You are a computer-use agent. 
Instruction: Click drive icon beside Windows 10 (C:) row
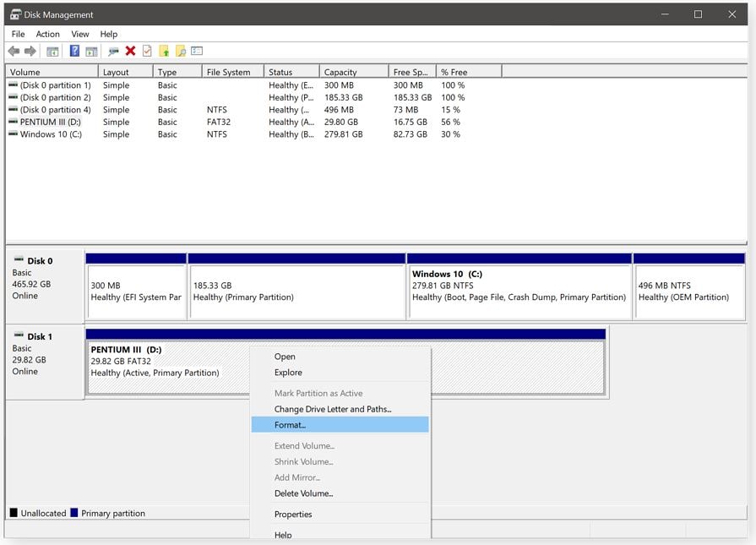(13, 134)
